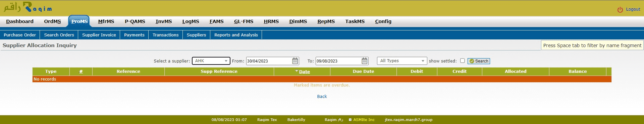This screenshot has height=124, width=644.
Task: Focus the From date input field
Action: (269, 61)
